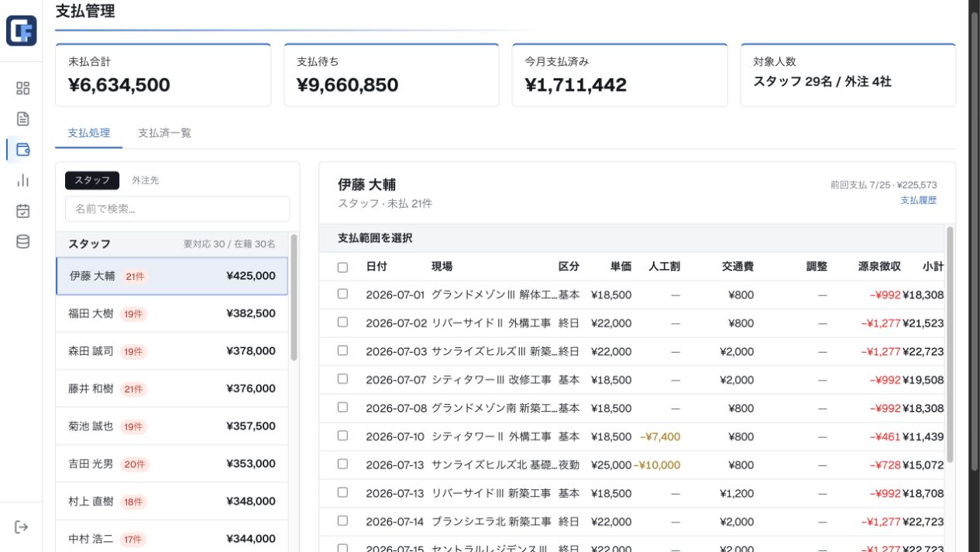Click the 前回支払 7/25 text

point(860,185)
